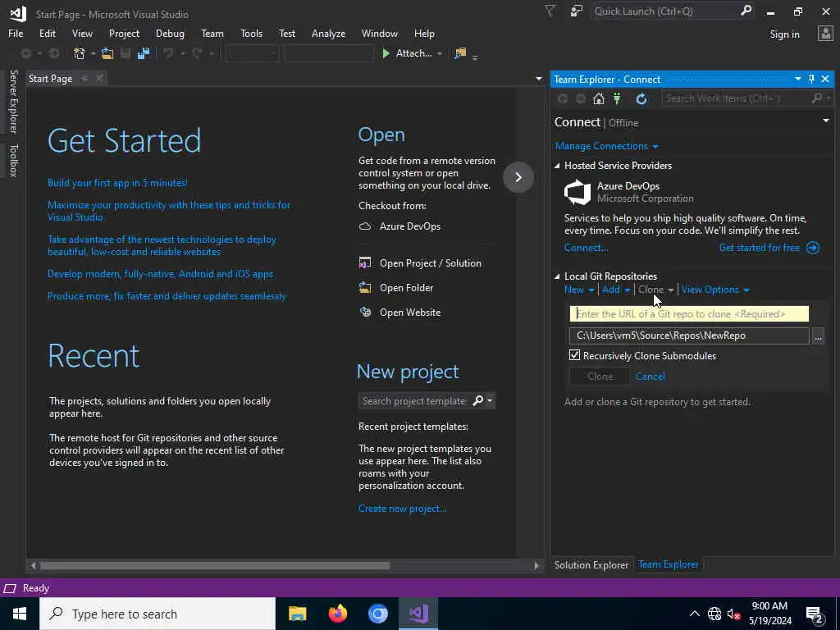Cancel the Git clone form
Screen dimensions: 840x630
click(x=650, y=376)
